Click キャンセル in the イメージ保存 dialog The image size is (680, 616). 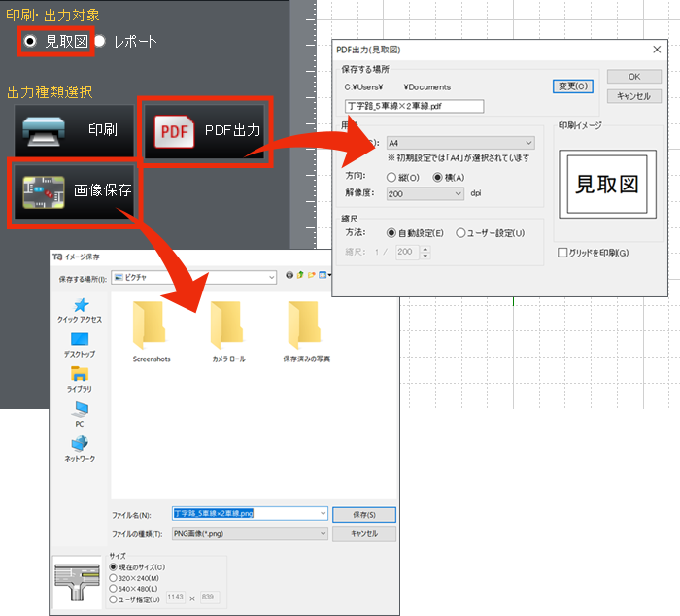[364, 533]
